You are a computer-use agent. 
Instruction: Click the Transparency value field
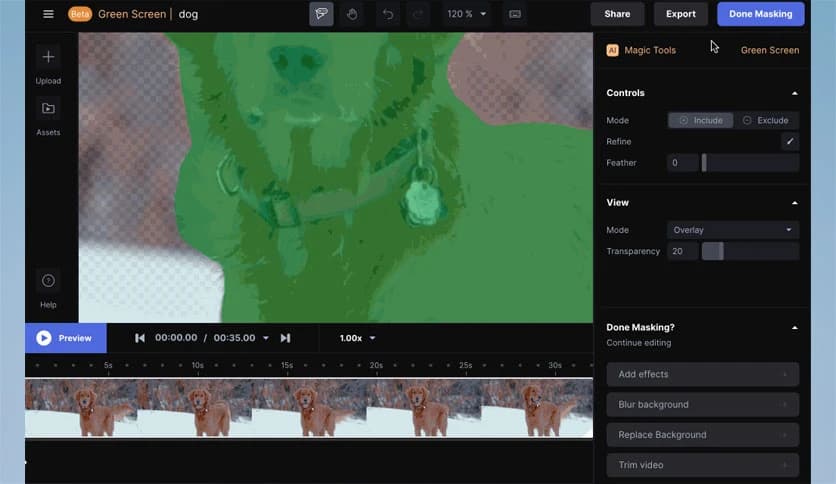pos(682,251)
